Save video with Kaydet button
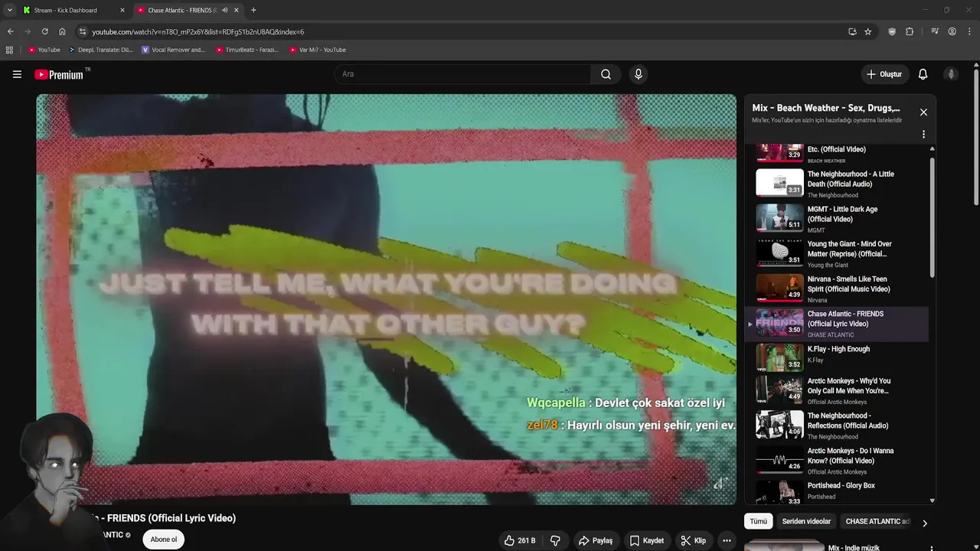This screenshot has width=980, height=551. tap(647, 540)
